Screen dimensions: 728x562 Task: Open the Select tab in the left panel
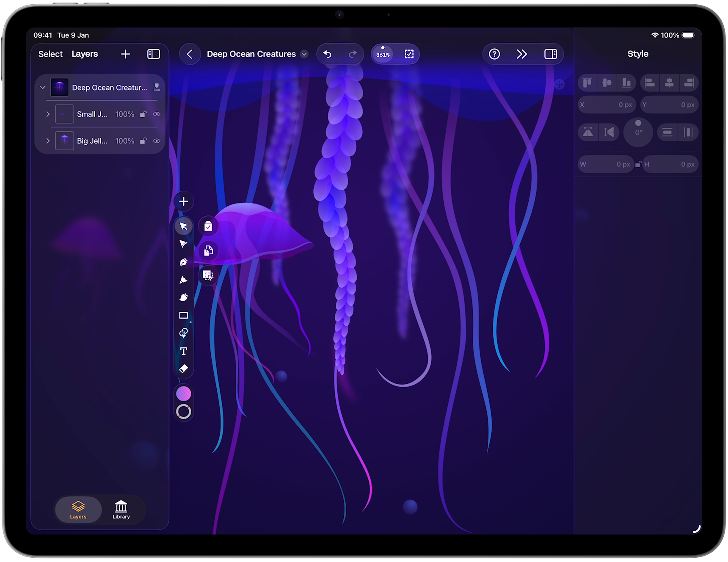click(x=50, y=54)
